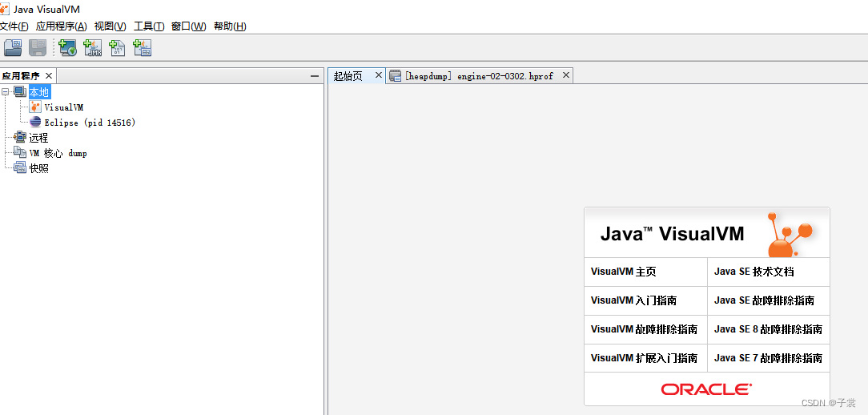Close the heapdump engine-02-0302.hprof tab
This screenshot has width=868, height=415.
566,75
